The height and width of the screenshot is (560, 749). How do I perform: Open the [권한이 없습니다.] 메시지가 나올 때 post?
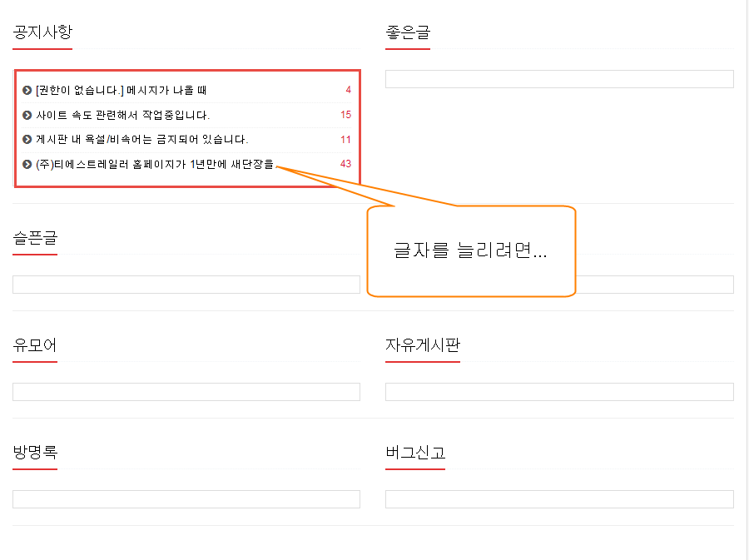point(121,90)
